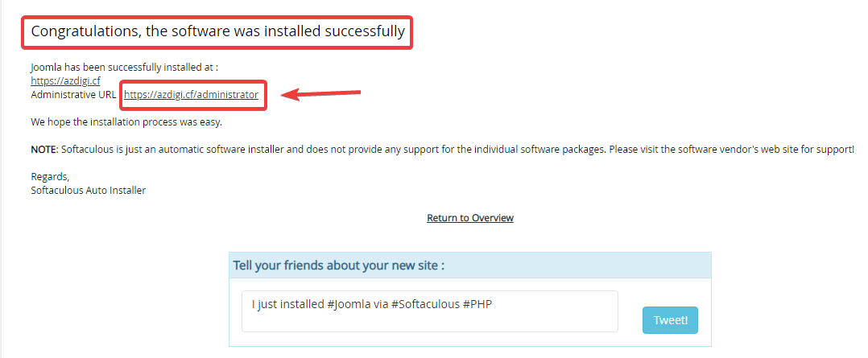Click the 'Softaculous Auto Installer' signature
The width and height of the screenshot is (868, 358).
click(89, 191)
